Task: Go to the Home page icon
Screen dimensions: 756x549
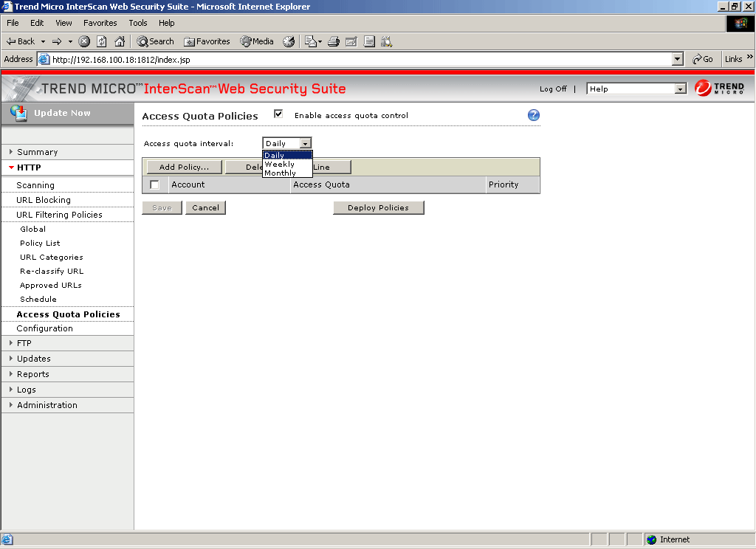Action: pyautogui.click(x=120, y=41)
